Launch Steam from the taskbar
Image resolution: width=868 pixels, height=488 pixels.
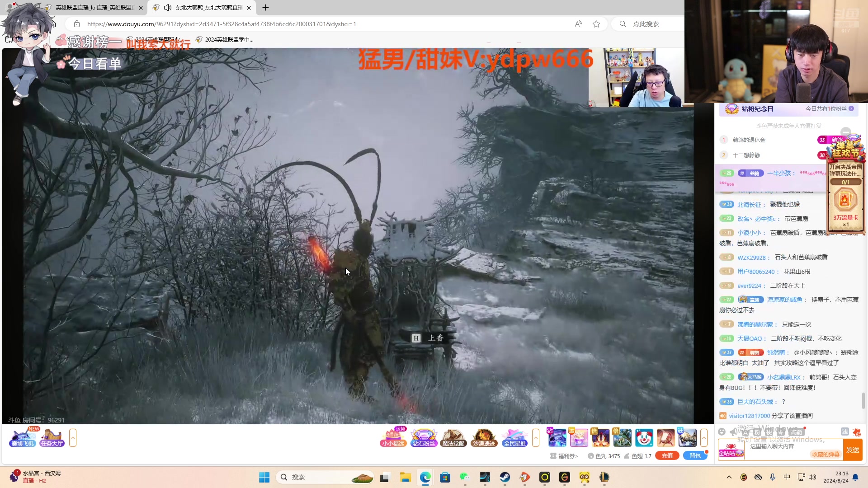click(x=505, y=477)
